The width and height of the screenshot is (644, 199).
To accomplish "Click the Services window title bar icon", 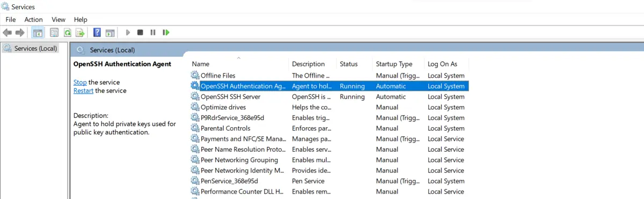I will (x=5, y=7).
